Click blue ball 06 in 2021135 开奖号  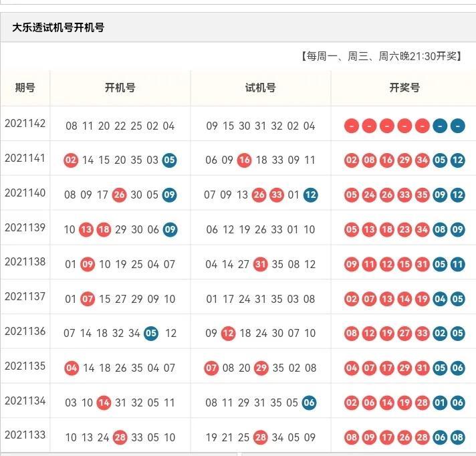coord(458,368)
